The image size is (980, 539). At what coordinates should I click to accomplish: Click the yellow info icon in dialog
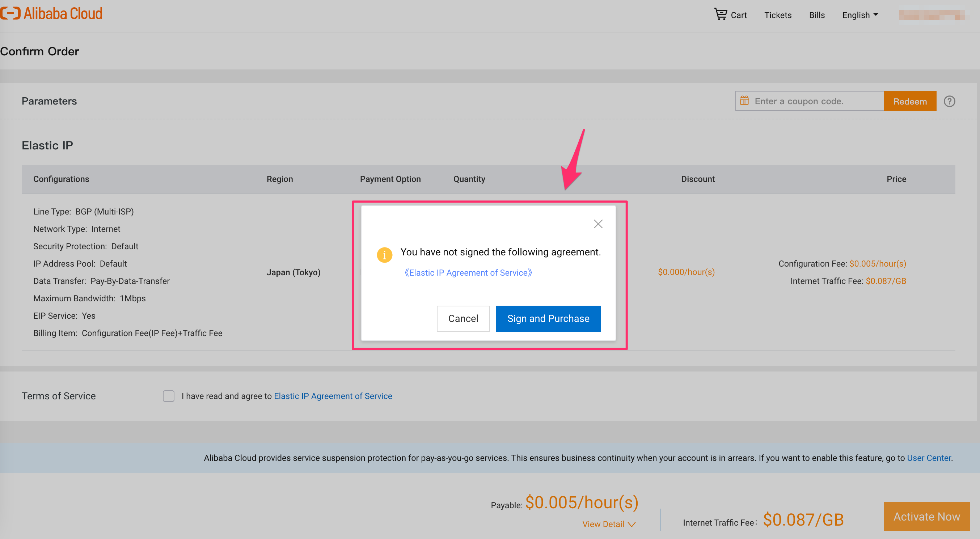pos(384,255)
